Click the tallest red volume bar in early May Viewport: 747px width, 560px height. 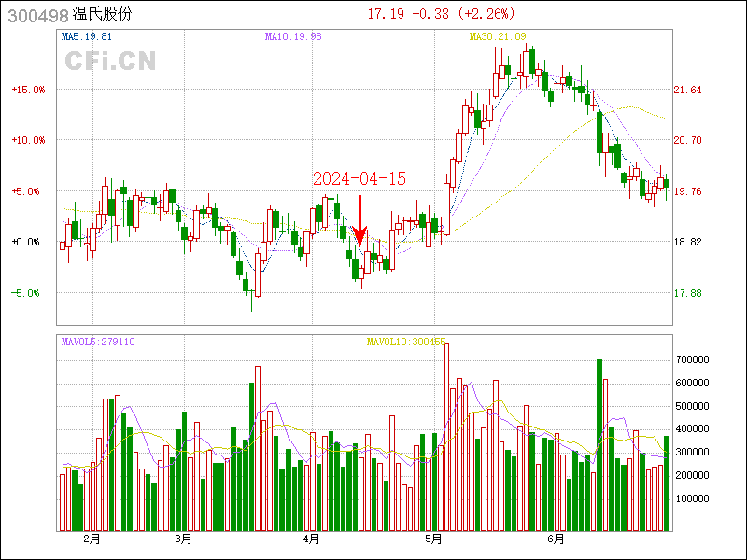447,437
